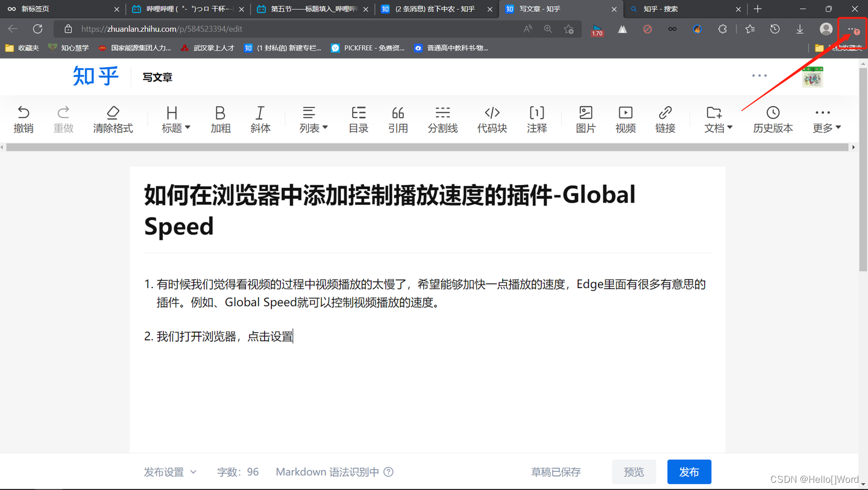Open the browser extensions puzzle icon
868x490 pixels.
[723, 29]
